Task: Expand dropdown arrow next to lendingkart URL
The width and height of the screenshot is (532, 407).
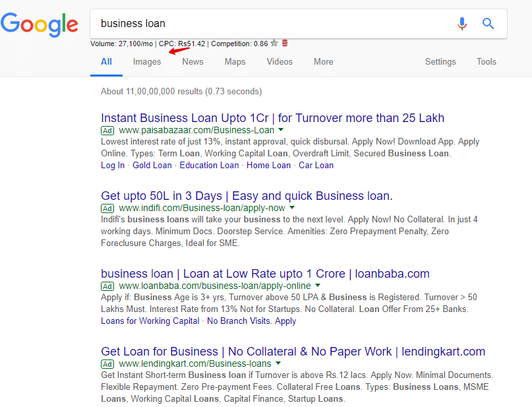Action: (x=278, y=363)
